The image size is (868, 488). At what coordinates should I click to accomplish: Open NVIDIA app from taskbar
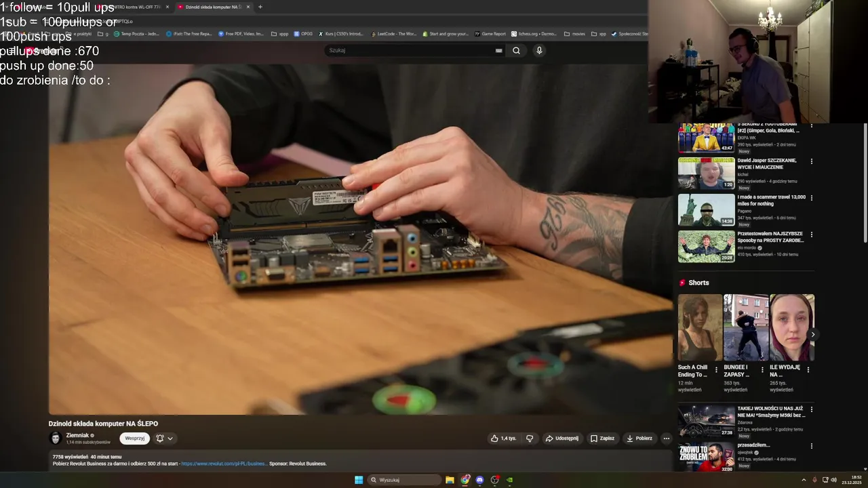click(x=509, y=480)
